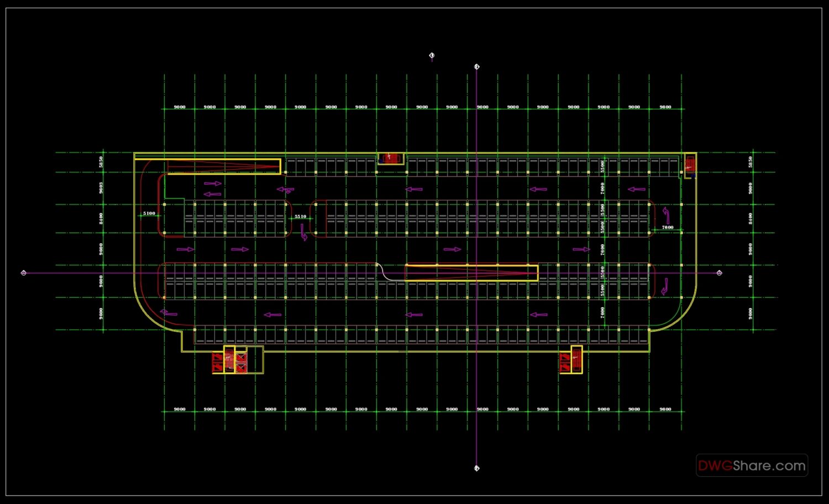
Task: Select a 9000 grid dimension along the top row
Action: [x=179, y=107]
